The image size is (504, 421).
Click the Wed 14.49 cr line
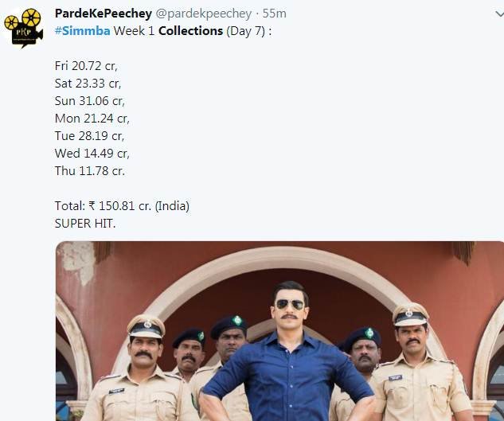(92, 153)
